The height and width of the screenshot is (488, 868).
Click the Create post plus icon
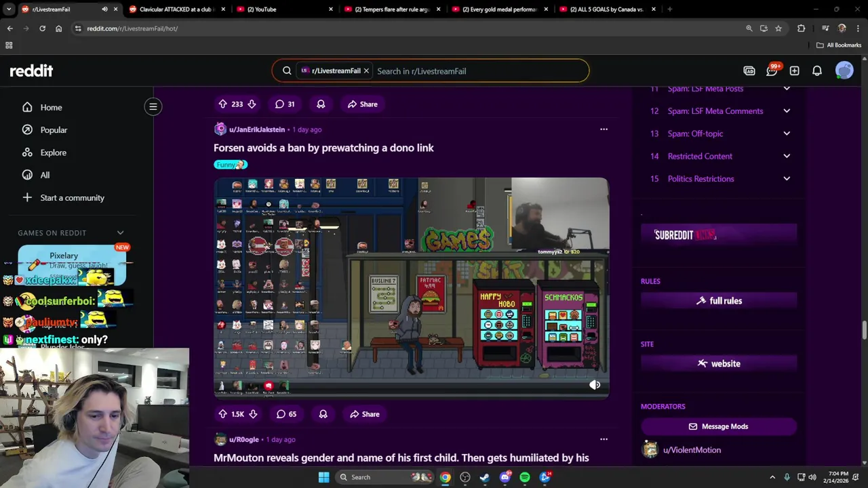click(x=794, y=70)
